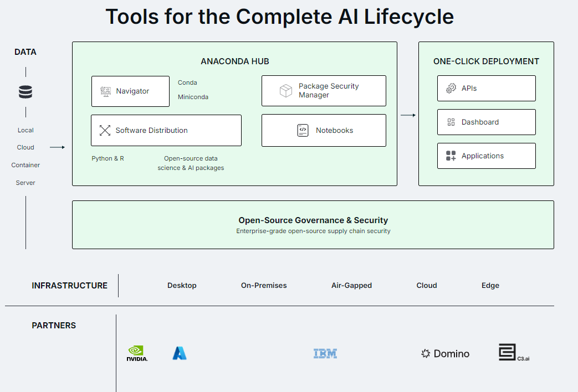578x392 pixels.
Task: Click the Domino partner logo
Action: (x=446, y=354)
